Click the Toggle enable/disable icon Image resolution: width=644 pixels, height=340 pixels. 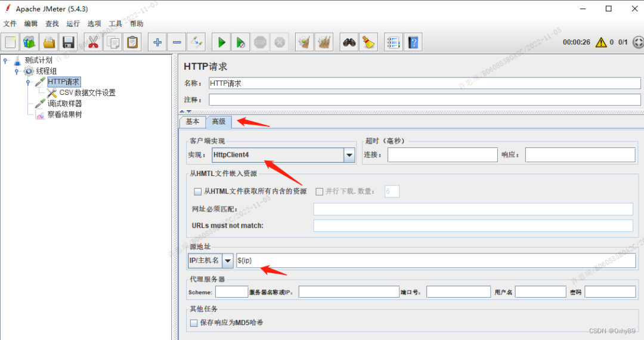coord(196,42)
